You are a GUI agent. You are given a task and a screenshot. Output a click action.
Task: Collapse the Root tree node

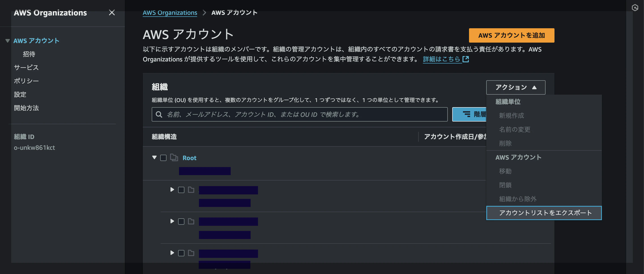coord(154,157)
